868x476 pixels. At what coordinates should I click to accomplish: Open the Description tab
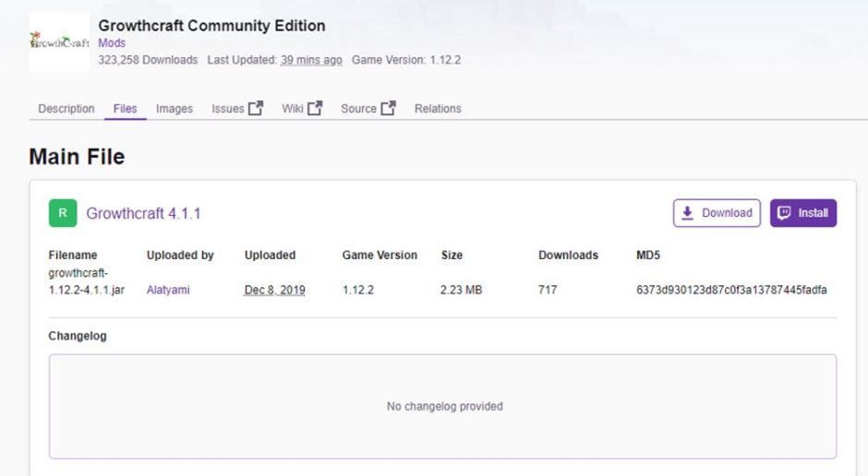pyautogui.click(x=66, y=109)
